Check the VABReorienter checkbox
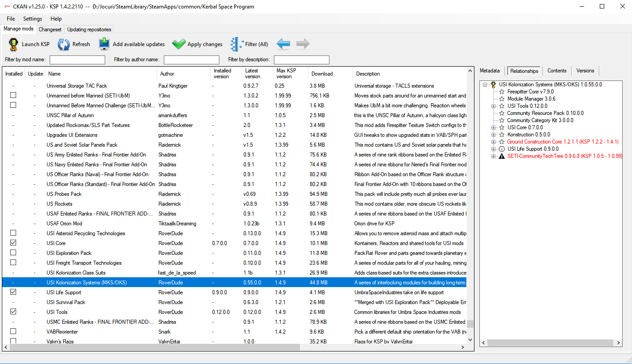The height and width of the screenshot is (364, 632). pyautogui.click(x=13, y=331)
